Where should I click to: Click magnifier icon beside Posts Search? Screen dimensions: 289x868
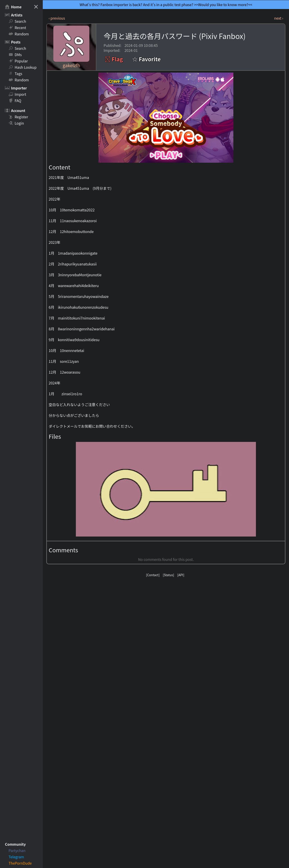(11, 48)
